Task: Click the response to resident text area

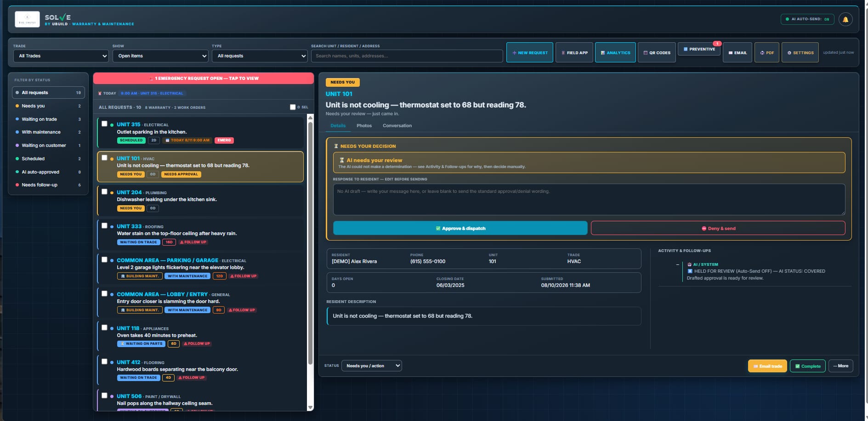Action: click(x=589, y=200)
